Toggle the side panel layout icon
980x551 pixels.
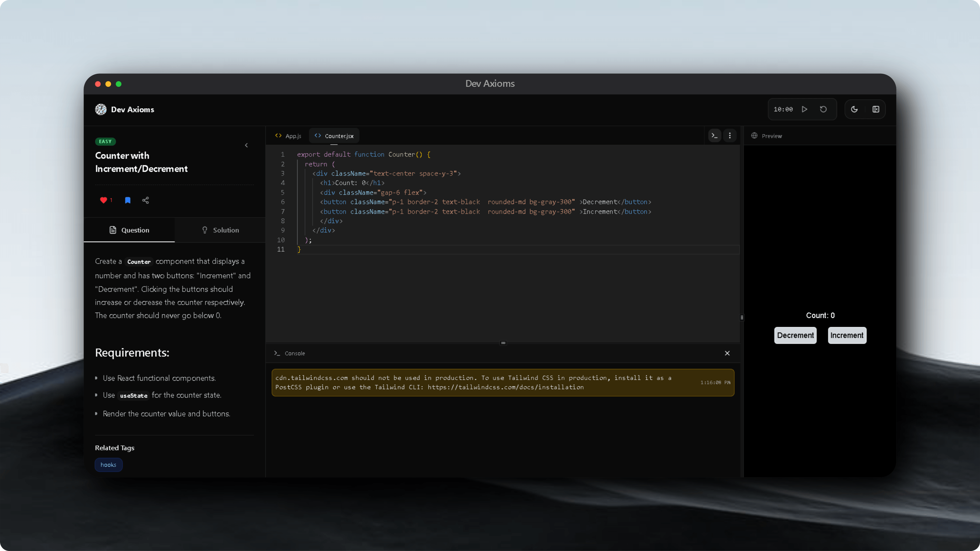click(x=876, y=109)
